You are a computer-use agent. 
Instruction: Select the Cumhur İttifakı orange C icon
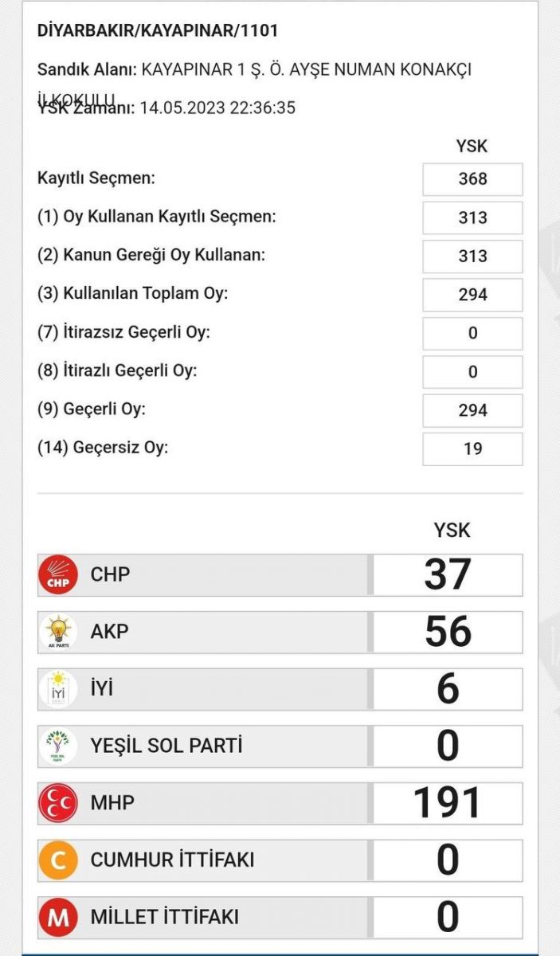58,860
